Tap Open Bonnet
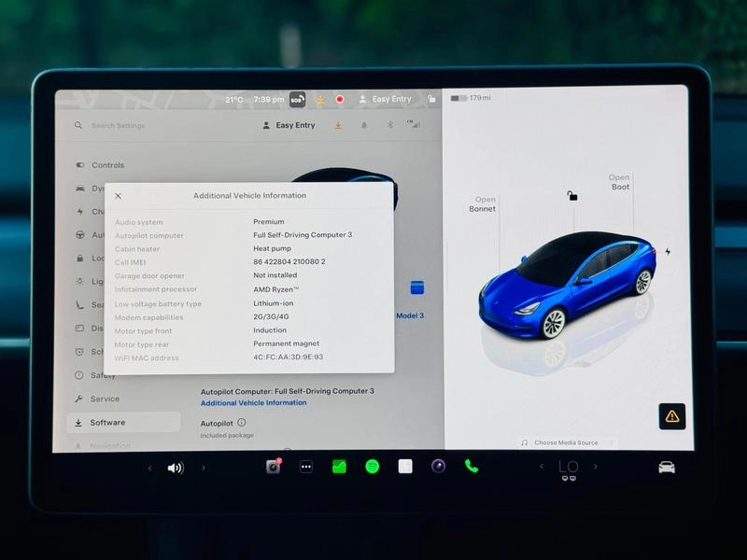Screen dimensions: 747x560 click(482, 204)
